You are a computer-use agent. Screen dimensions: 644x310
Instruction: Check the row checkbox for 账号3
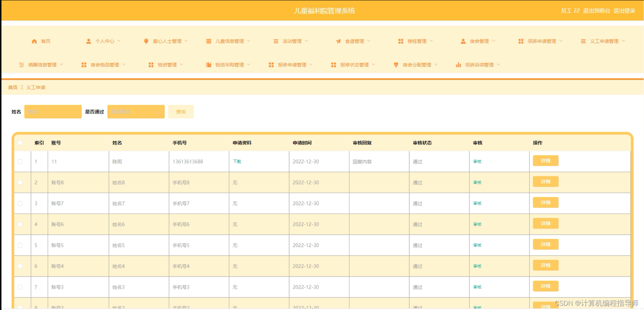pos(20,287)
